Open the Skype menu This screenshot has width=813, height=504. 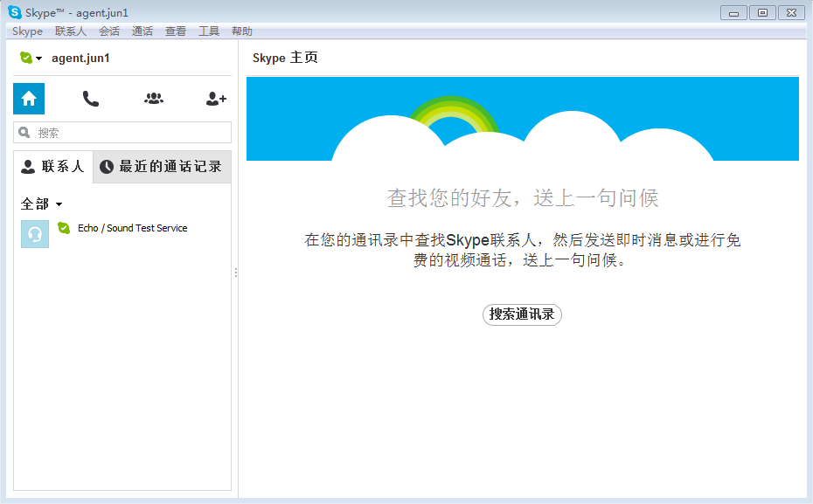click(x=27, y=31)
